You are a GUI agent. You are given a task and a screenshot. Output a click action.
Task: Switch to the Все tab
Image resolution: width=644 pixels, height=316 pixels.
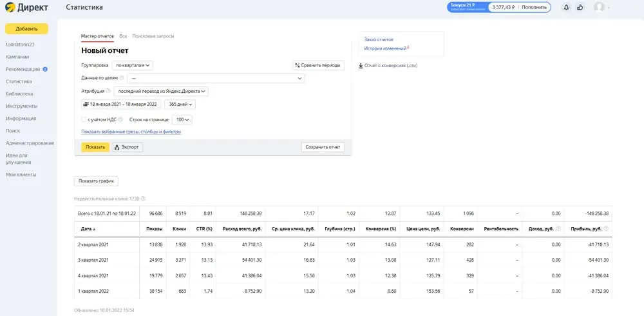pyautogui.click(x=123, y=36)
